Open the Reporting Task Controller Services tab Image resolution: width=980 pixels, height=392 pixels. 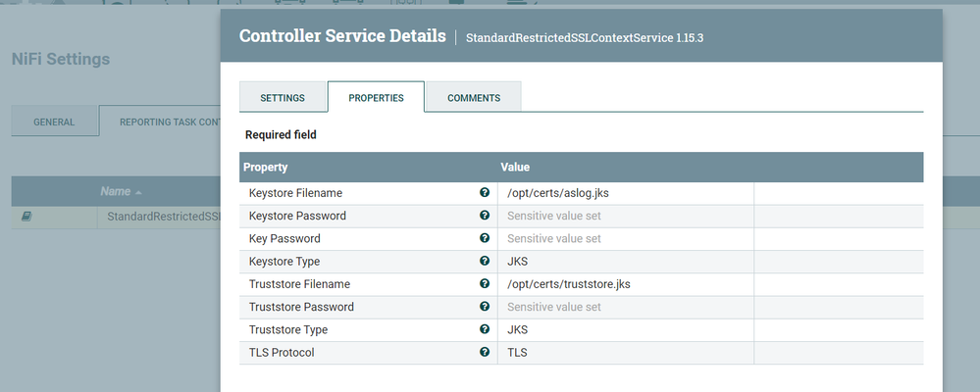160,122
